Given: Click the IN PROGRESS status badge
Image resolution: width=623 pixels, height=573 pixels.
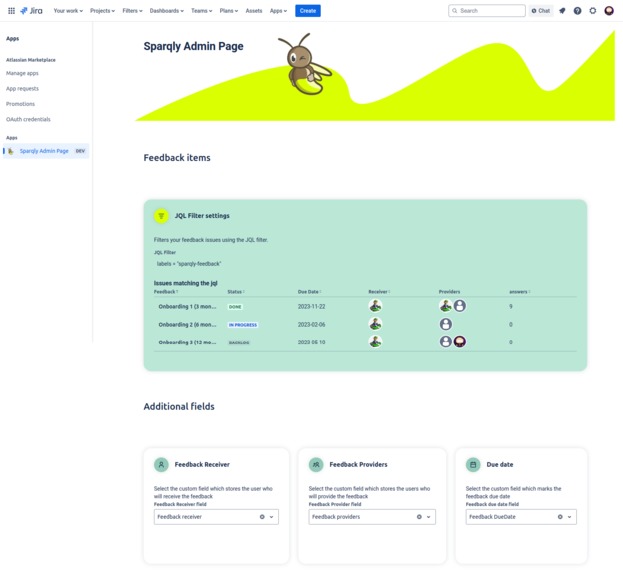Looking at the screenshot, I should tap(243, 325).
